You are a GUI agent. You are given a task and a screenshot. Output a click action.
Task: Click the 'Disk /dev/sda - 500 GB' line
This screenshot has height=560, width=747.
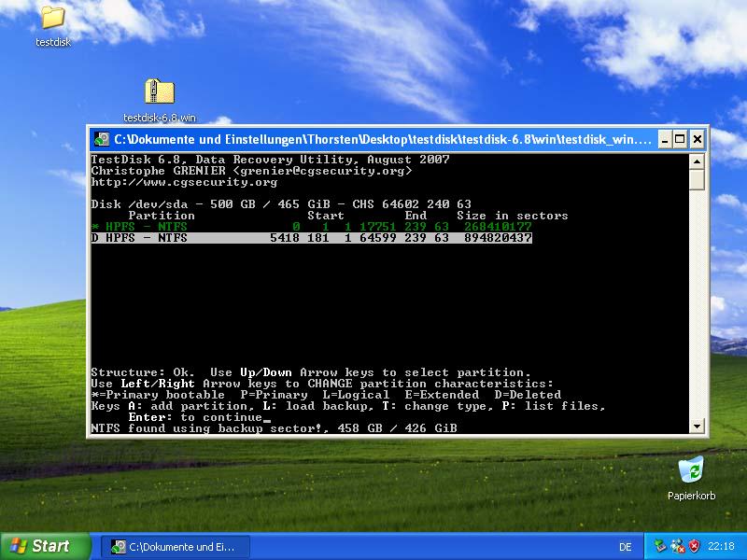pos(281,204)
